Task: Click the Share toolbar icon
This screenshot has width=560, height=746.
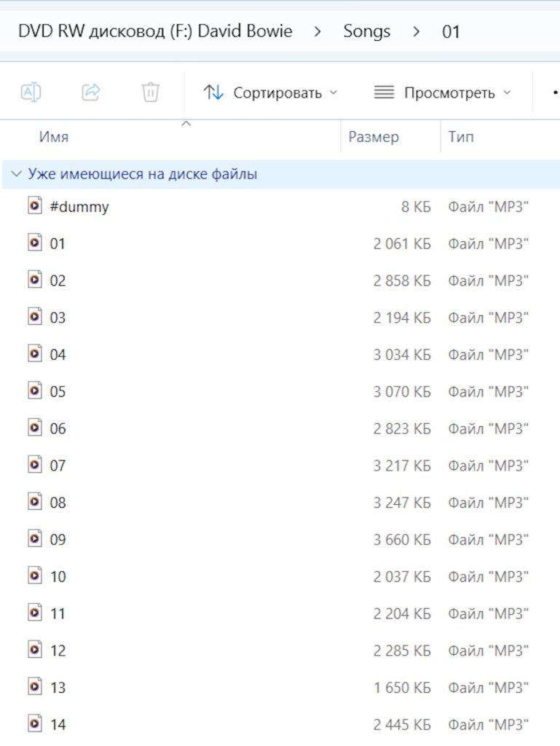Action: click(91, 92)
